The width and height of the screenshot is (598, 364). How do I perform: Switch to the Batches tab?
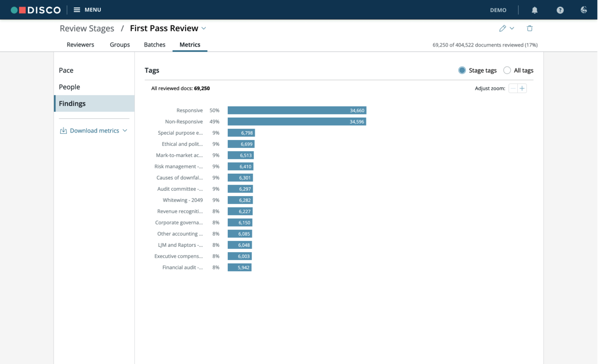154,45
